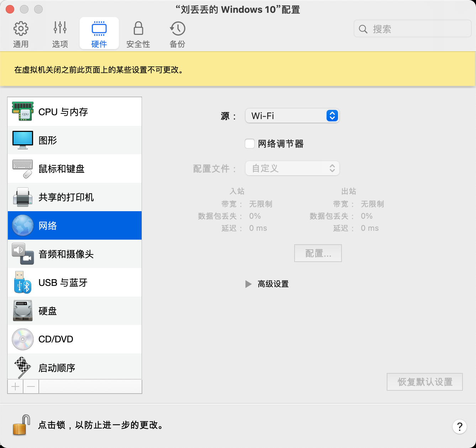
Task: Click the 启动顺序 checkered flag icon
Action: [22, 367]
